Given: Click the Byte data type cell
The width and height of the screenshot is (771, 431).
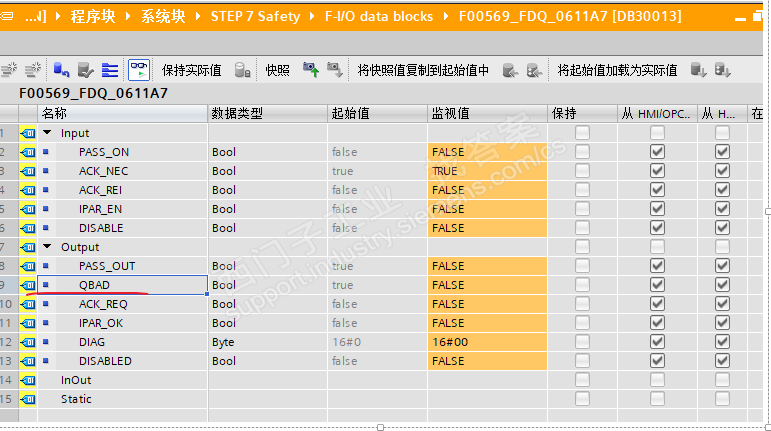Looking at the screenshot, I should 267,342.
